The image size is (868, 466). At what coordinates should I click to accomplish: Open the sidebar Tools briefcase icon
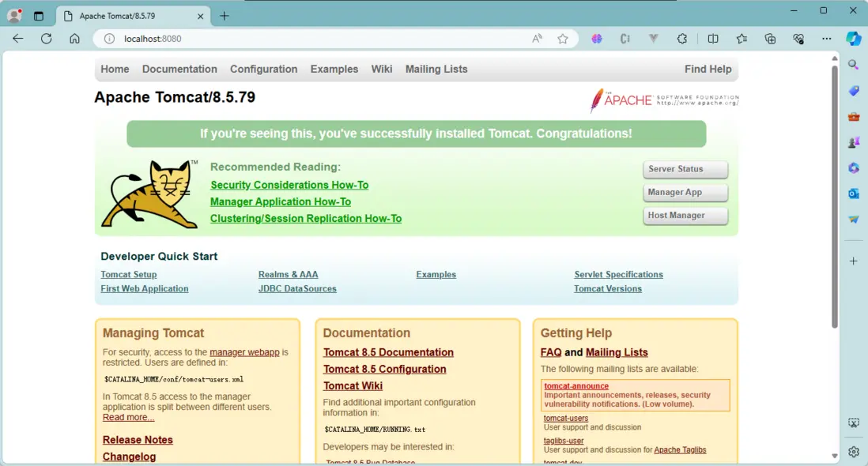pyautogui.click(x=854, y=117)
